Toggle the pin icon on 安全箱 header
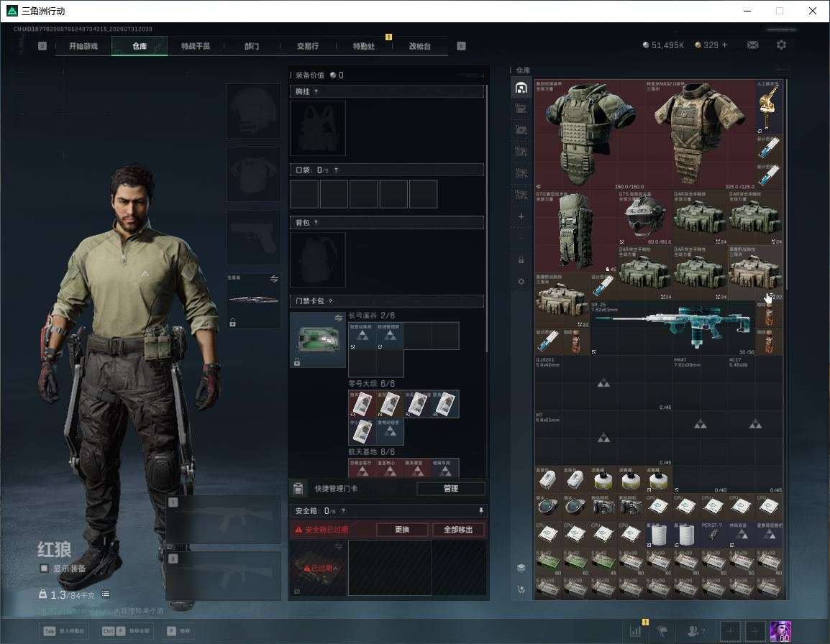 (x=480, y=510)
